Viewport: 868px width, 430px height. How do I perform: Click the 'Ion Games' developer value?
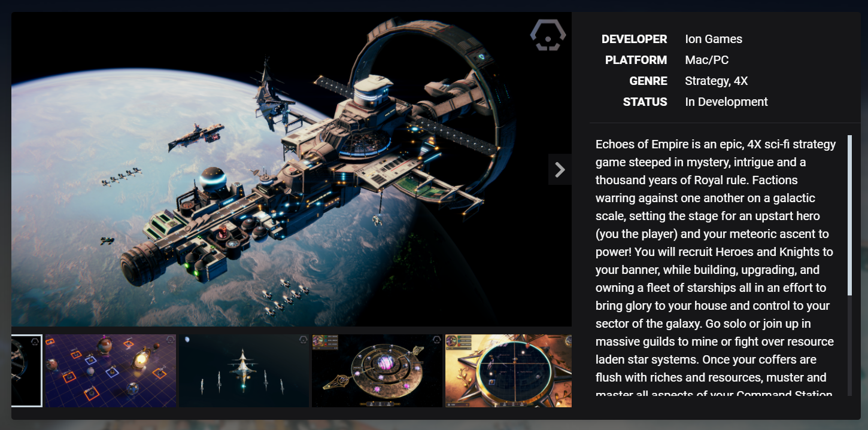[x=714, y=39]
